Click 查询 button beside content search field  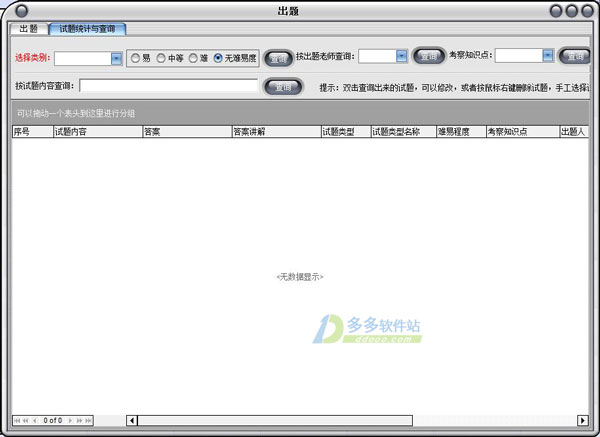click(x=283, y=87)
